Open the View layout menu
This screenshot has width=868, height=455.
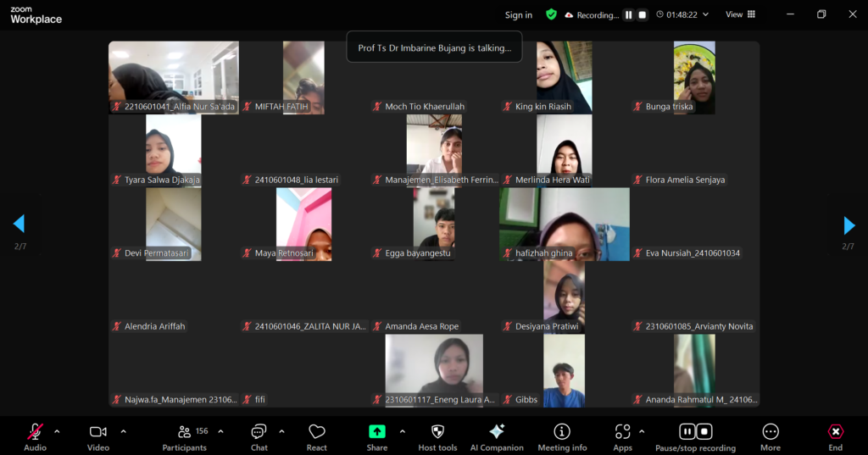point(740,14)
